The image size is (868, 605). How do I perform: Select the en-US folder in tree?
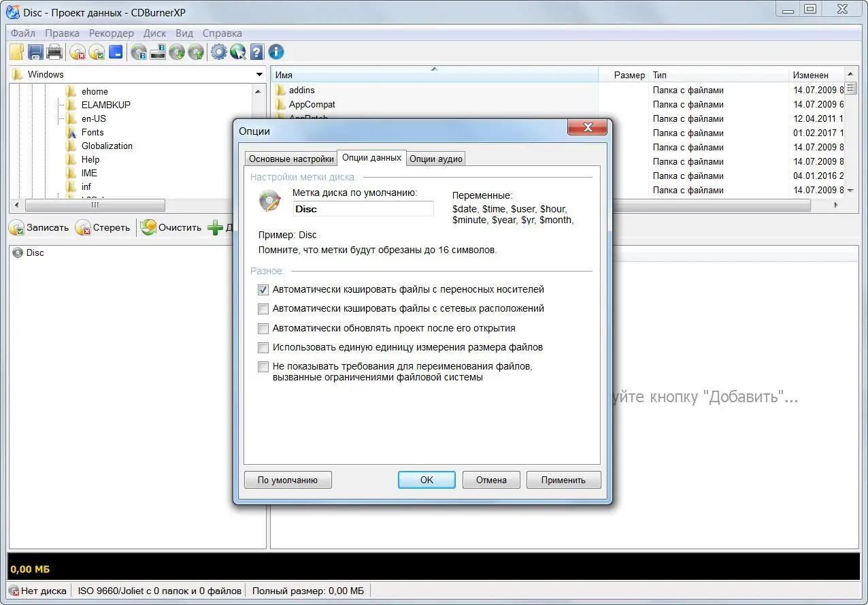tap(93, 118)
